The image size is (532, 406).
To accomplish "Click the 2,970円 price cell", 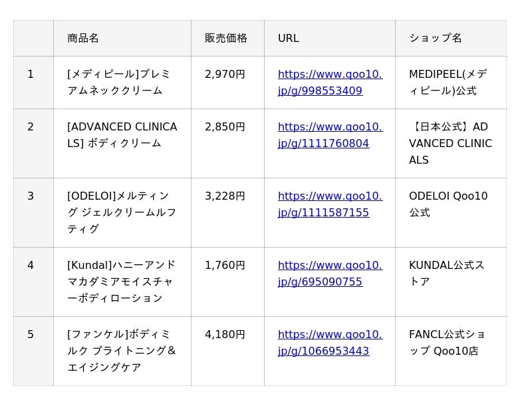I will pyautogui.click(x=225, y=75).
